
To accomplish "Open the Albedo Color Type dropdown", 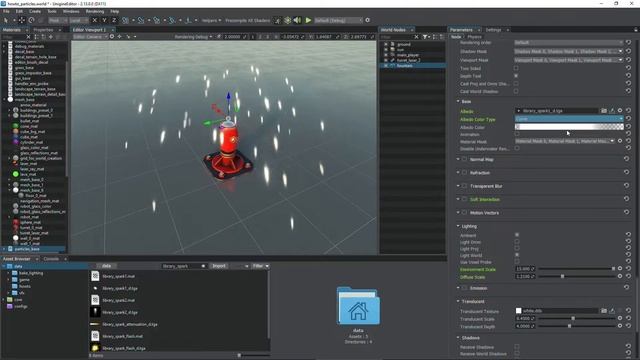I will click(x=569, y=119).
